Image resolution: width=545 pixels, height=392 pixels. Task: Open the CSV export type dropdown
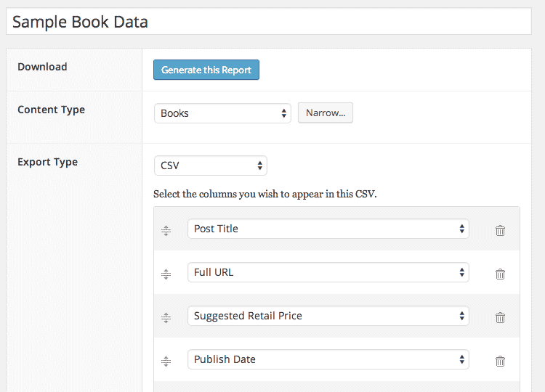211,166
